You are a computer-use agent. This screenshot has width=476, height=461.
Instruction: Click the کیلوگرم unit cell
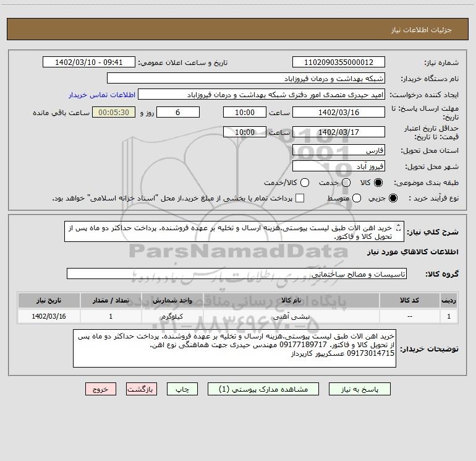pos(172,316)
